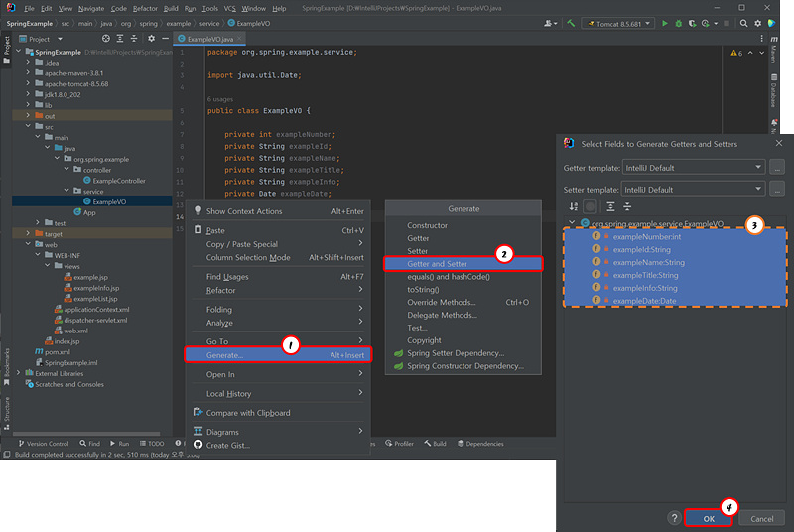Click OK button in Getters dialog

coord(709,519)
